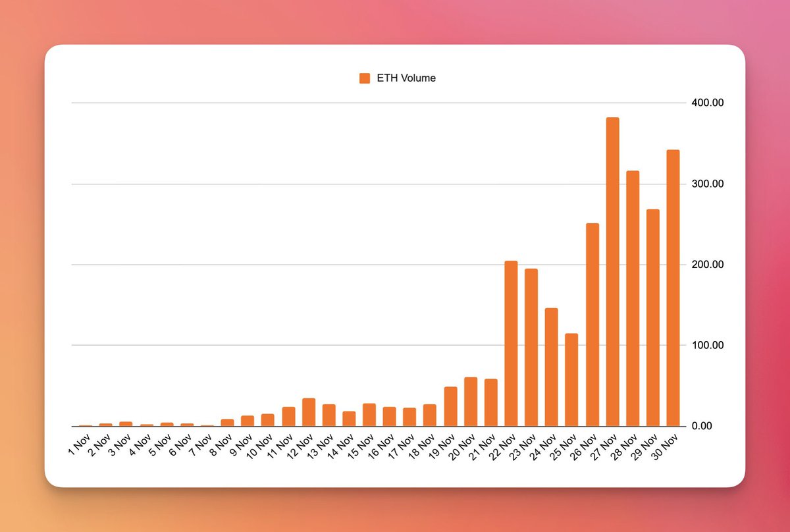The image size is (790, 532).
Task: Click the 22 Nov axis label
Action: point(502,446)
